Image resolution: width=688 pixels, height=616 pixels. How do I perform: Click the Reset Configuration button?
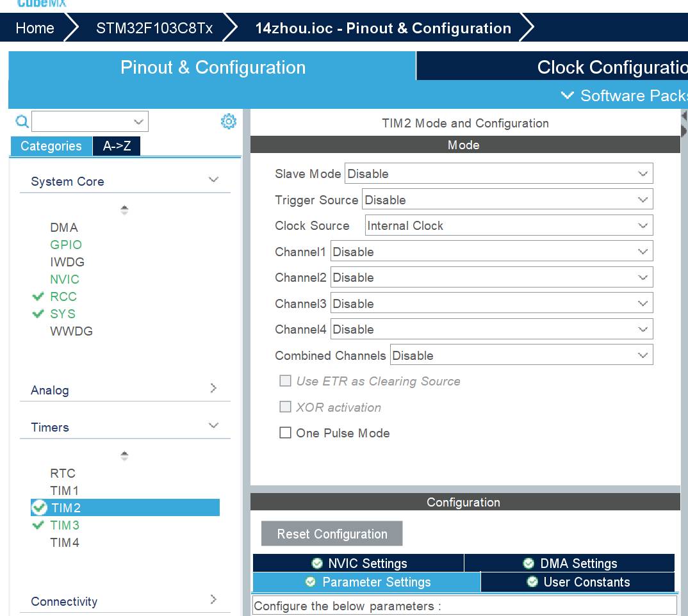pyautogui.click(x=332, y=533)
